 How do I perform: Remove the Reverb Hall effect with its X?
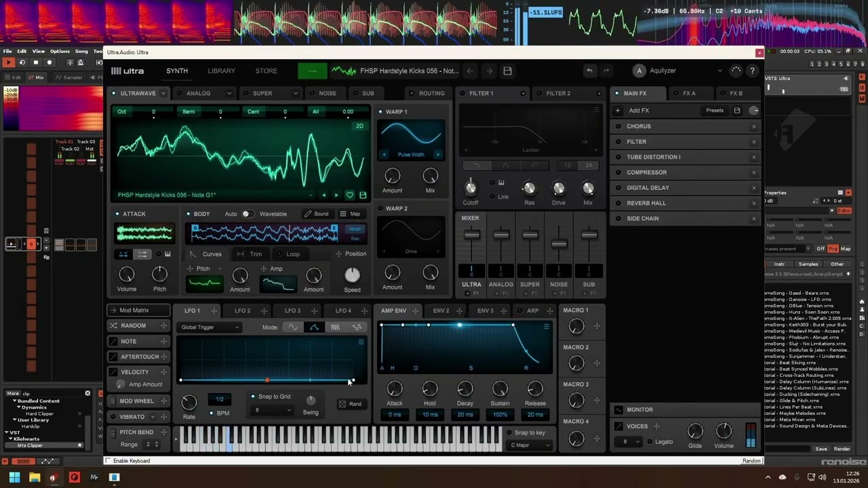click(x=753, y=203)
